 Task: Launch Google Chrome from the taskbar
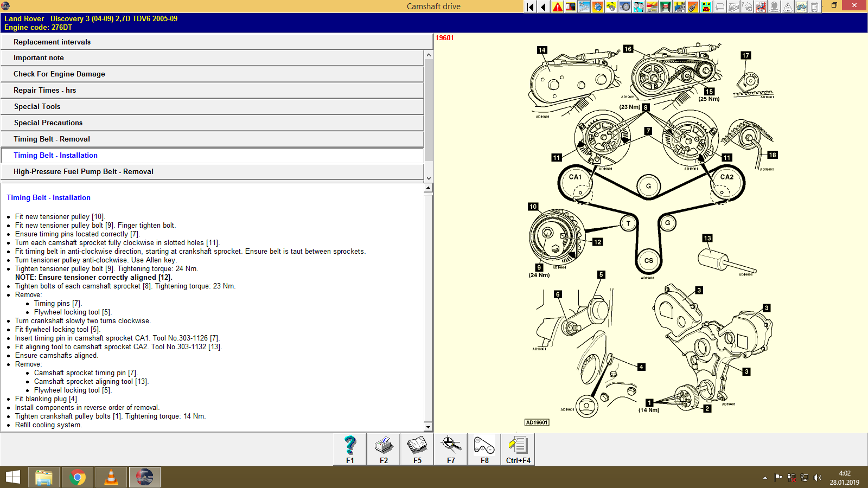pyautogui.click(x=77, y=477)
